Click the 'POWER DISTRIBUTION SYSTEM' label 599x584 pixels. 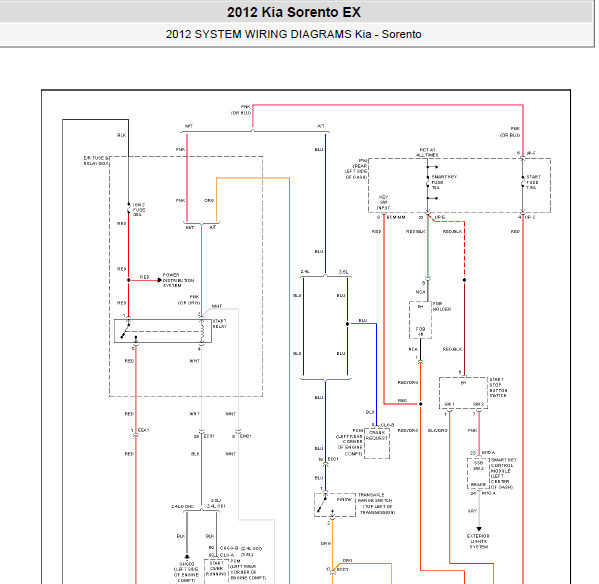pos(178,280)
